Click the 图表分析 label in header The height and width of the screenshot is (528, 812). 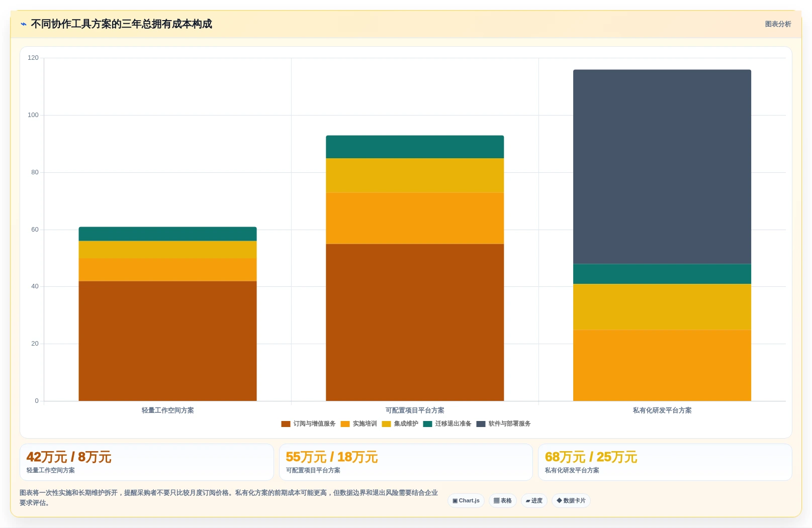coord(778,24)
